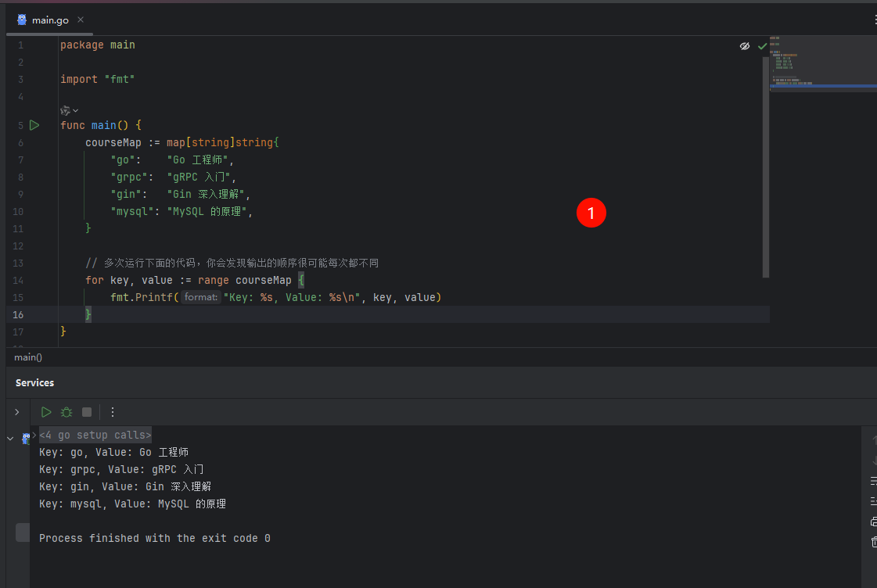Click the "format:" inlay hint in Printf
This screenshot has height=588, width=877.
click(201, 297)
